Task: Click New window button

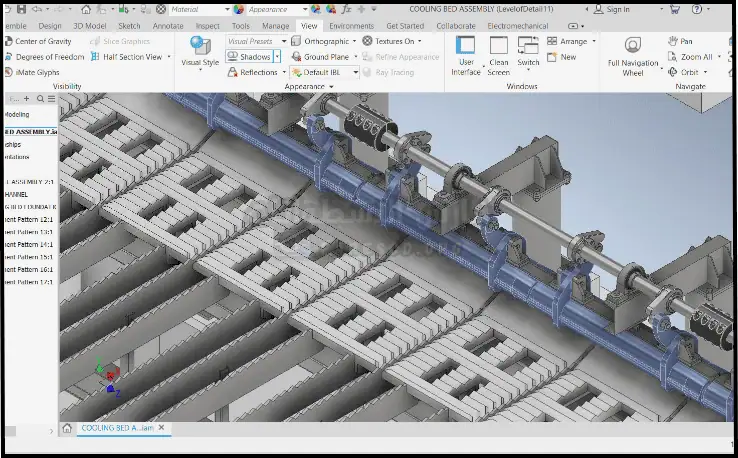Action: [561, 57]
